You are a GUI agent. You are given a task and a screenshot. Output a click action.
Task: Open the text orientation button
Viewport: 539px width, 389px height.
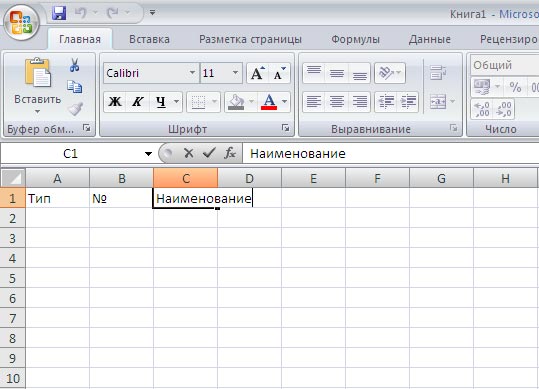(390, 73)
